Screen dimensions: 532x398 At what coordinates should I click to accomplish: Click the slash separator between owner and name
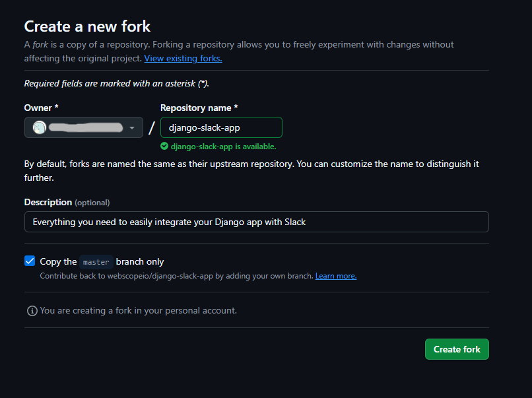[x=152, y=127]
